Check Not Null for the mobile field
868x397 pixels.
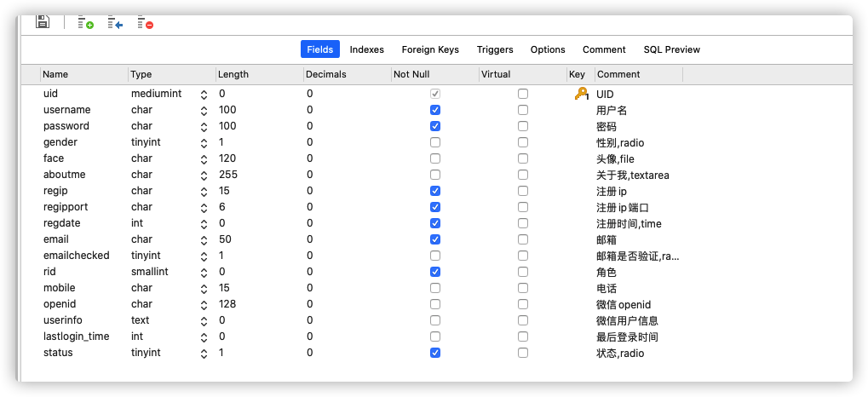[x=435, y=288]
